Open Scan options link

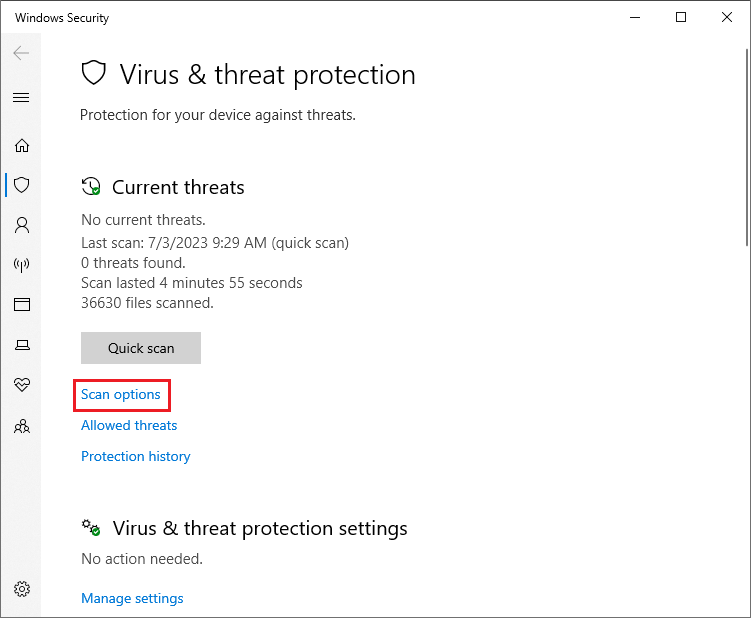(x=121, y=394)
